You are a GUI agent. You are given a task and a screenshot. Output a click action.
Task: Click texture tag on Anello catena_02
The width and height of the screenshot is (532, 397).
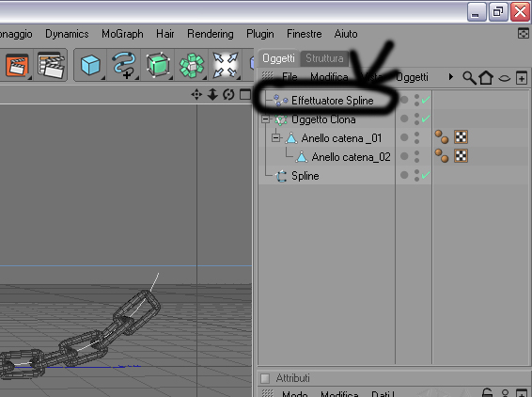pos(461,155)
